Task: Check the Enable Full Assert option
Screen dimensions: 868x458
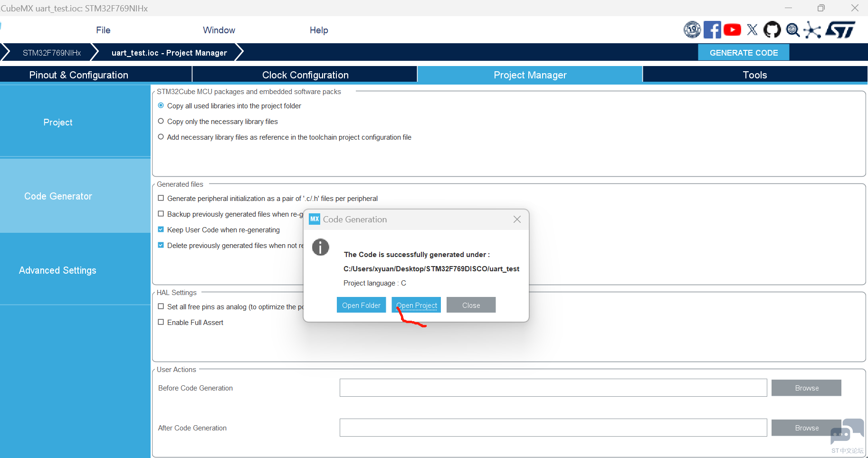Action: 161,322
